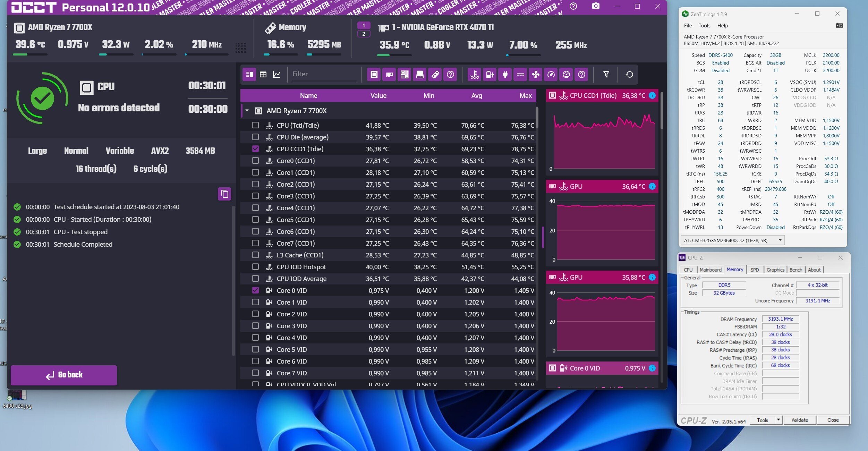
Task: Select GPU 1 selector button
Action: [x=364, y=25]
